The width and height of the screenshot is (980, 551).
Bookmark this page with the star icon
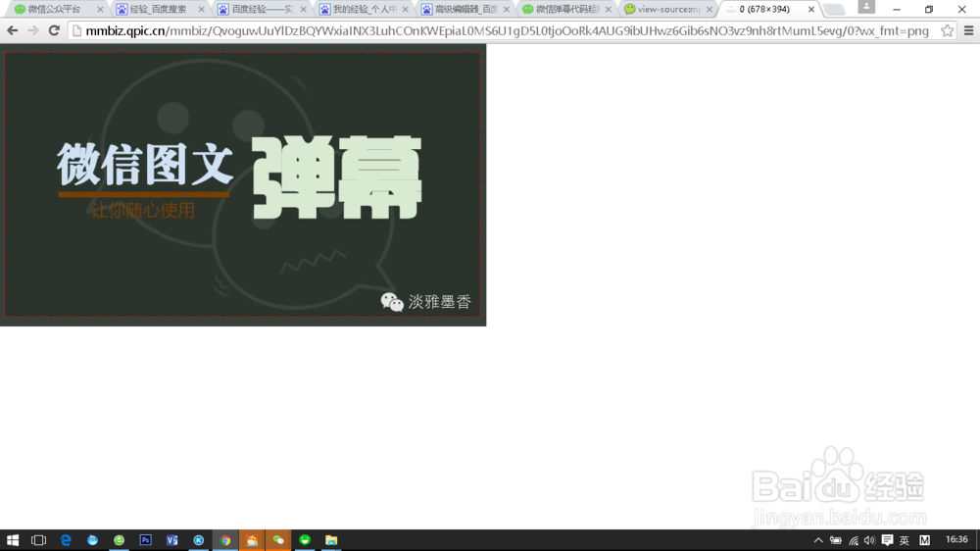(x=947, y=30)
